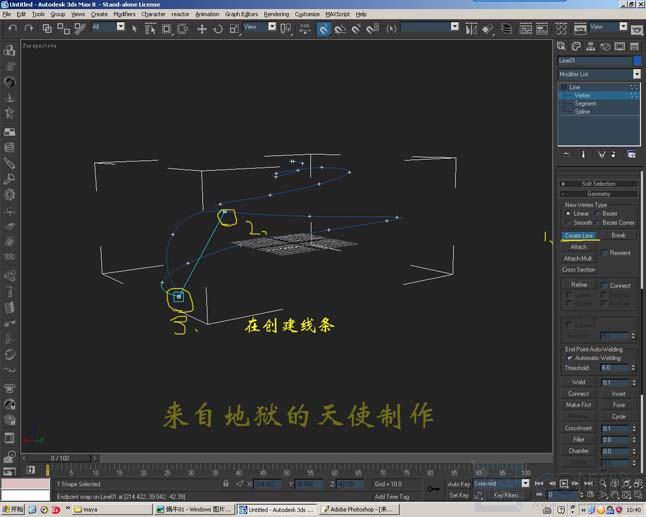
Task: Activate the Select and Move tool
Action: pyautogui.click(x=202, y=29)
